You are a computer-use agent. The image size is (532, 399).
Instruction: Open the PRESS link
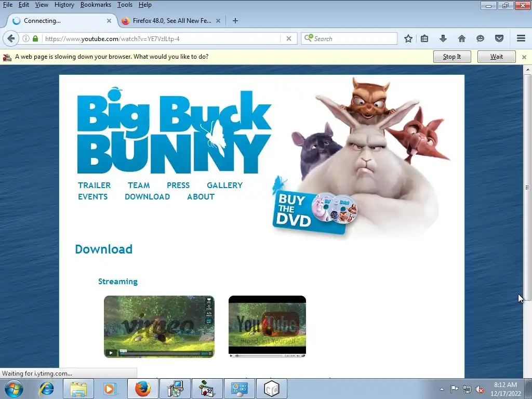[x=178, y=185]
